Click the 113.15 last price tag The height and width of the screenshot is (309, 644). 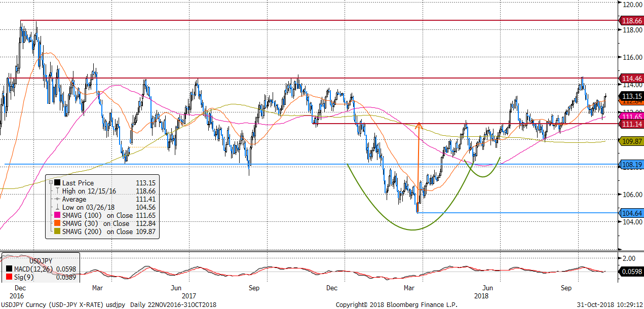tap(631, 96)
